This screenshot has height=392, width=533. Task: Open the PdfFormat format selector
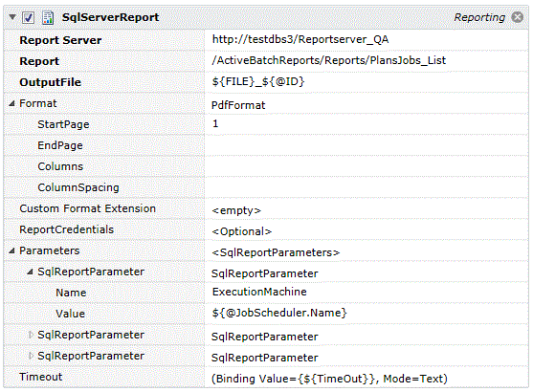pyautogui.click(x=366, y=103)
